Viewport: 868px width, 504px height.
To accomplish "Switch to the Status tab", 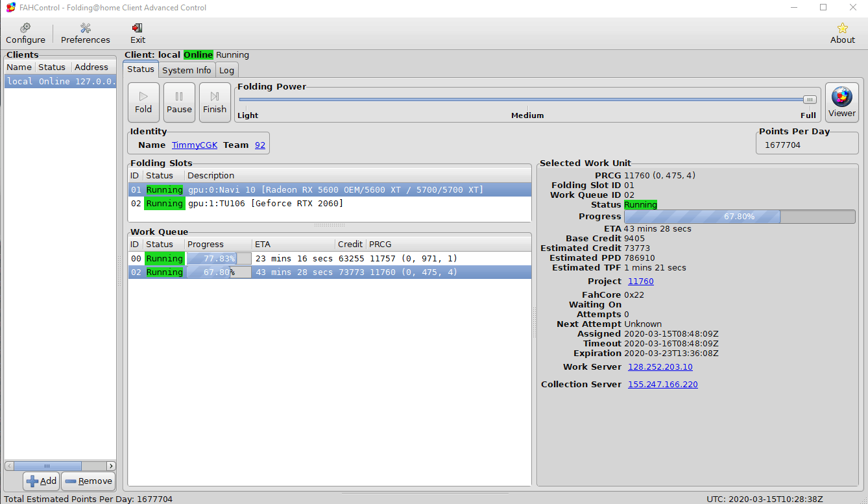I will (141, 69).
